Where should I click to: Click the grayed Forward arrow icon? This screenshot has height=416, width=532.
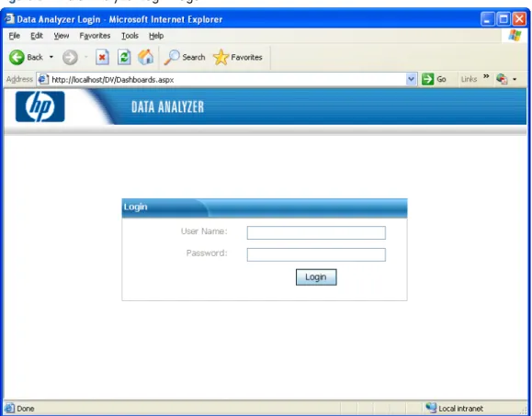click(70, 57)
